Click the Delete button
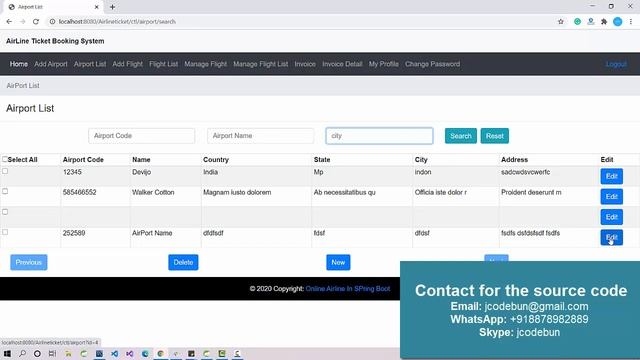Screen dimensions: 640x360 [x=183, y=262]
